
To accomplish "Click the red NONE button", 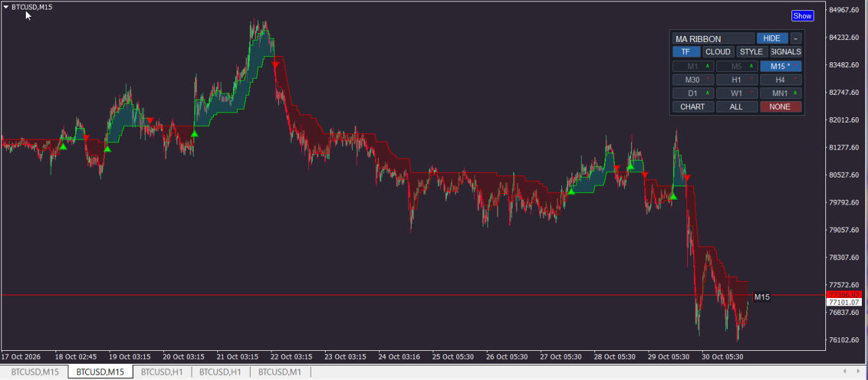I will click(x=781, y=107).
